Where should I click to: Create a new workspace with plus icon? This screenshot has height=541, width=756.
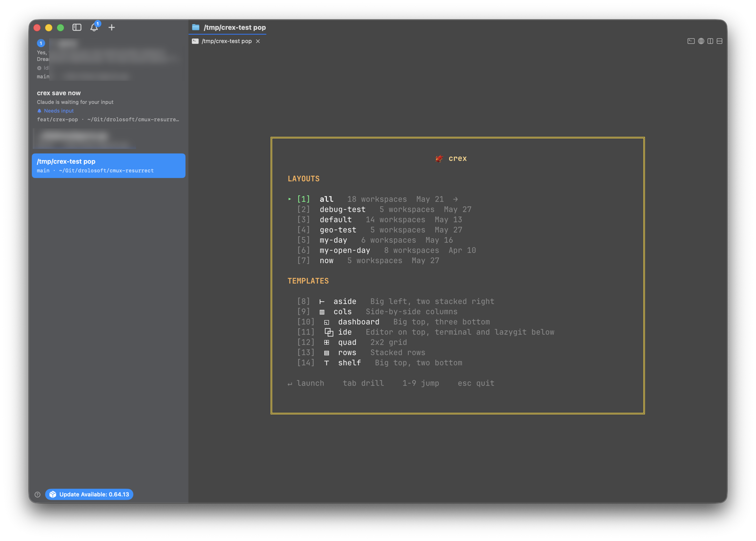pos(112,27)
